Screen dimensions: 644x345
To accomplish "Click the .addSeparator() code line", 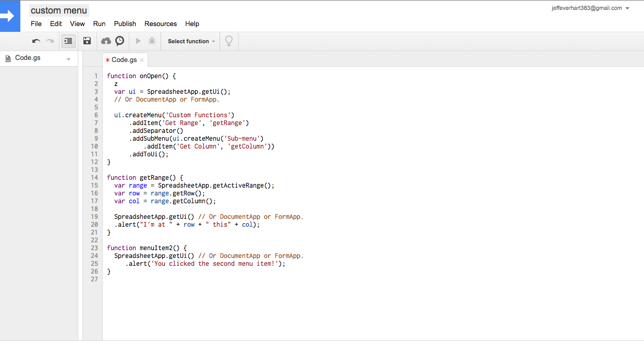I will pyautogui.click(x=156, y=131).
